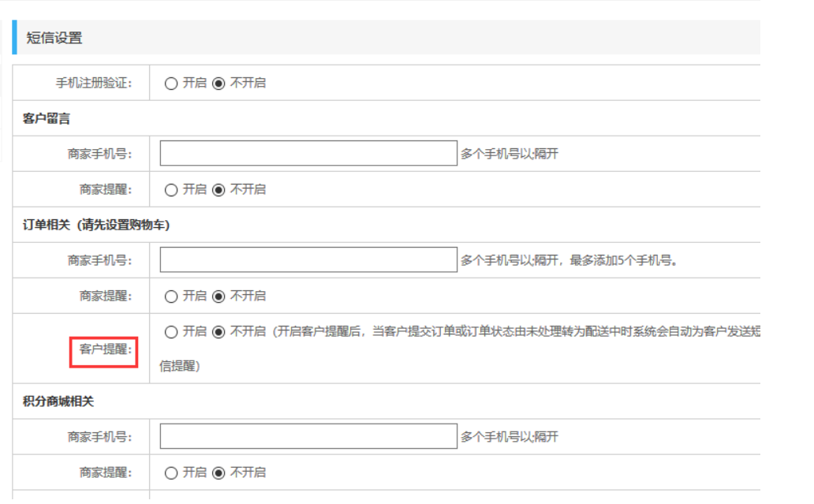Select 不开启 for 客户提醒
Viewport: 814px width, 504px height.
[218, 332]
